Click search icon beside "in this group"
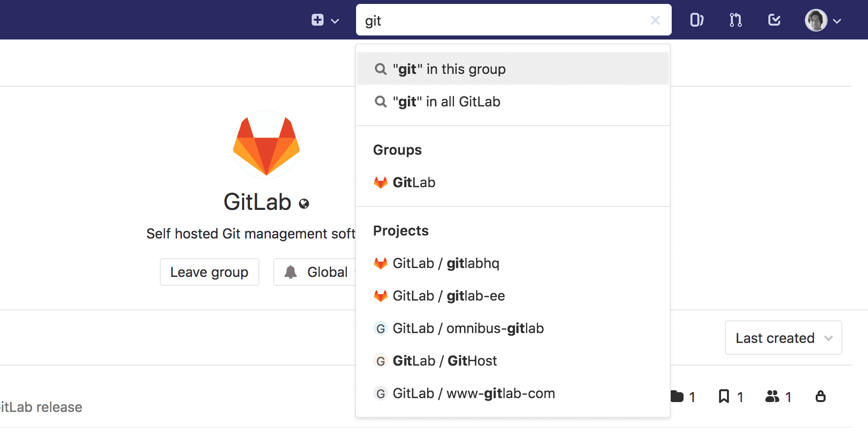 (x=380, y=69)
